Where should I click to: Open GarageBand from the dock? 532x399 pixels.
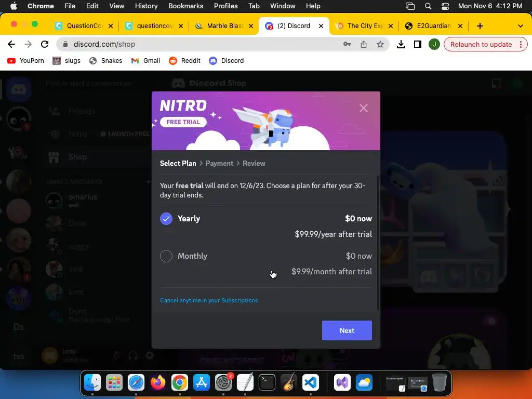(289, 383)
